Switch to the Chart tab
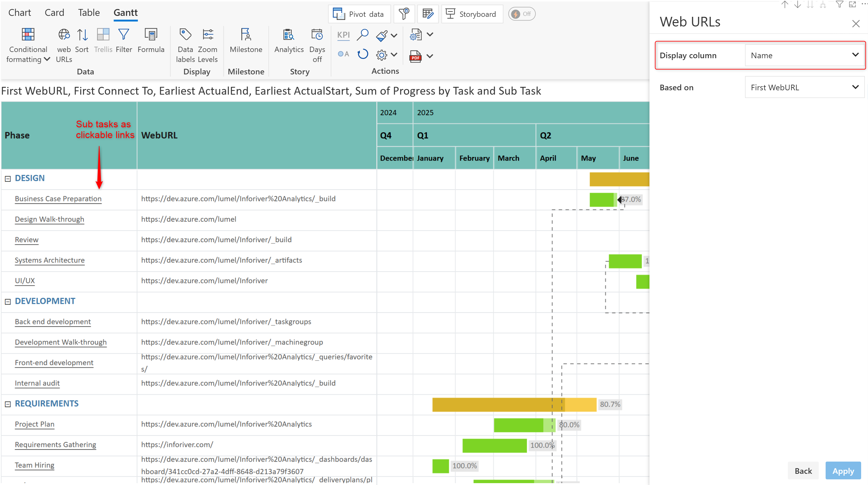 [x=20, y=12]
